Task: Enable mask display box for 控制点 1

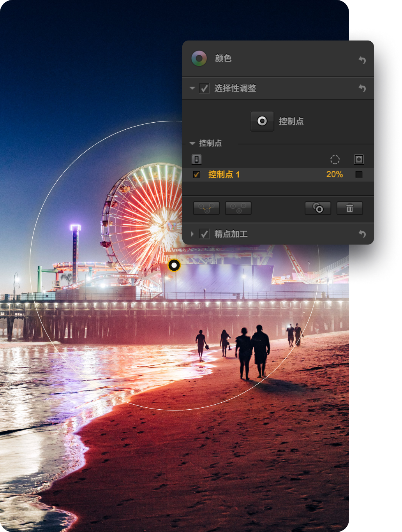Action: [359, 174]
